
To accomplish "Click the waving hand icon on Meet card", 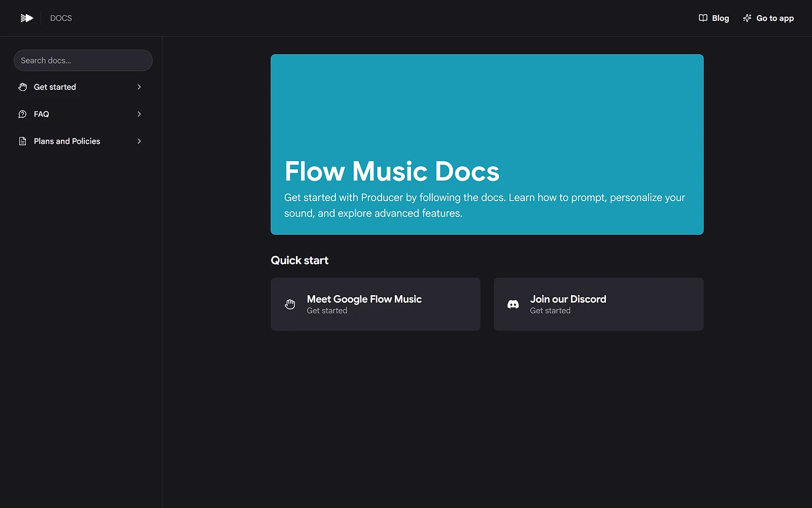I will 290,304.
